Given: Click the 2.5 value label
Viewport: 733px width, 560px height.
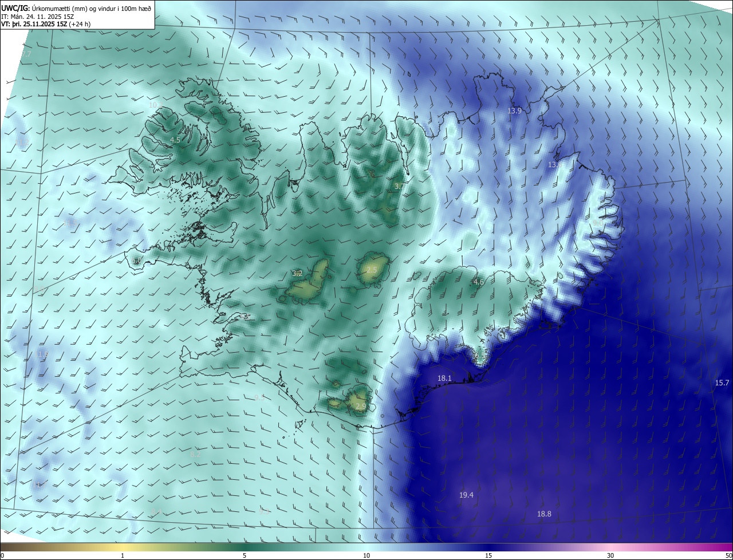Looking at the screenshot, I should tap(372, 270).
